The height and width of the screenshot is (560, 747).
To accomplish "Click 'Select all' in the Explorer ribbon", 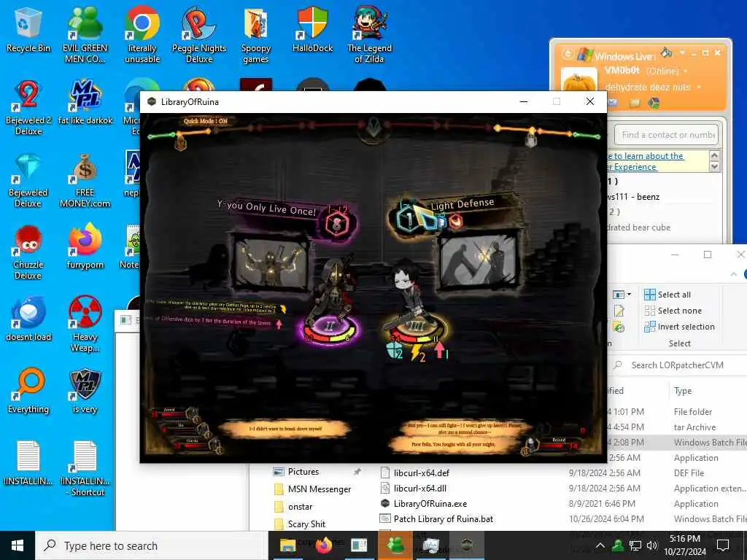I will (667, 295).
